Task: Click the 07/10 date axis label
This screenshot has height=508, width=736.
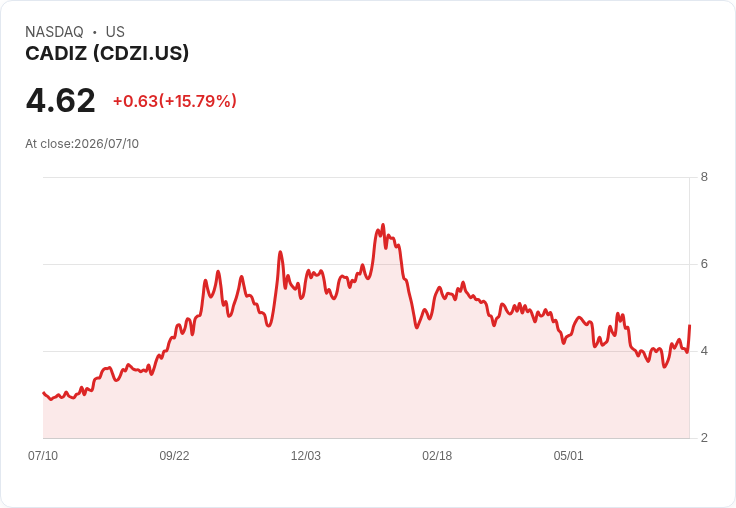Action: [43, 456]
